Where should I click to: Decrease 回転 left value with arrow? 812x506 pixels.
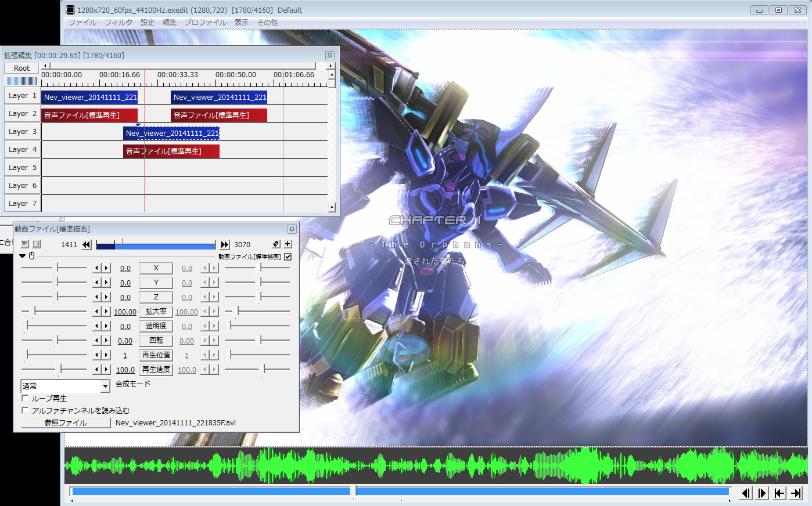click(x=97, y=341)
